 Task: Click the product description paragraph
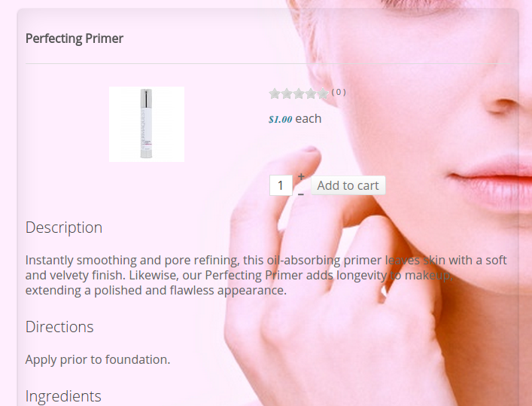(266, 275)
